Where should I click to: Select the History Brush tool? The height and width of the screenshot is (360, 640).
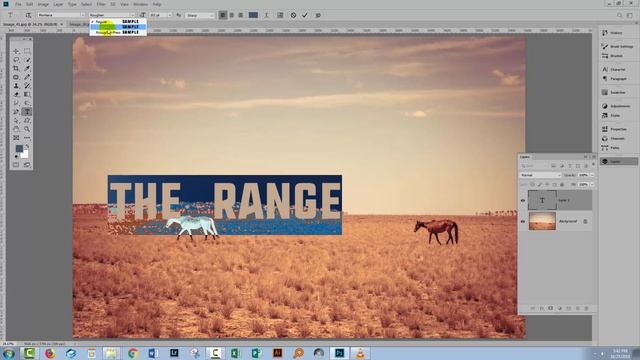pos(27,86)
